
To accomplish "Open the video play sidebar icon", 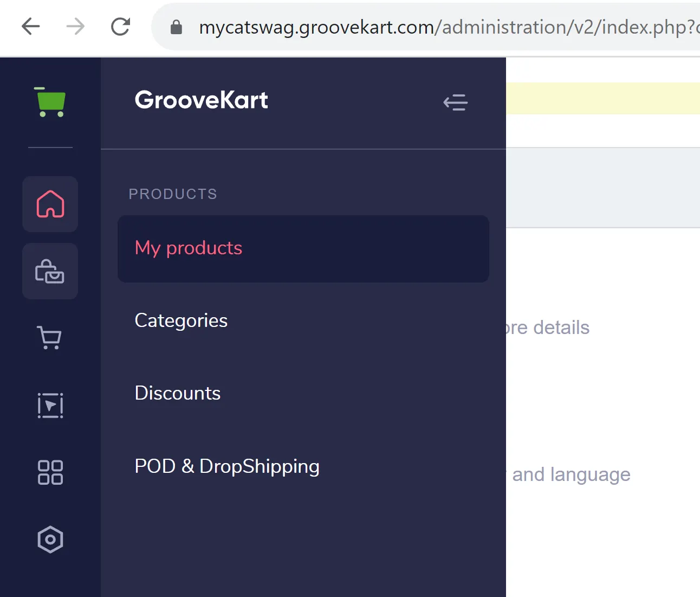I will [50, 406].
